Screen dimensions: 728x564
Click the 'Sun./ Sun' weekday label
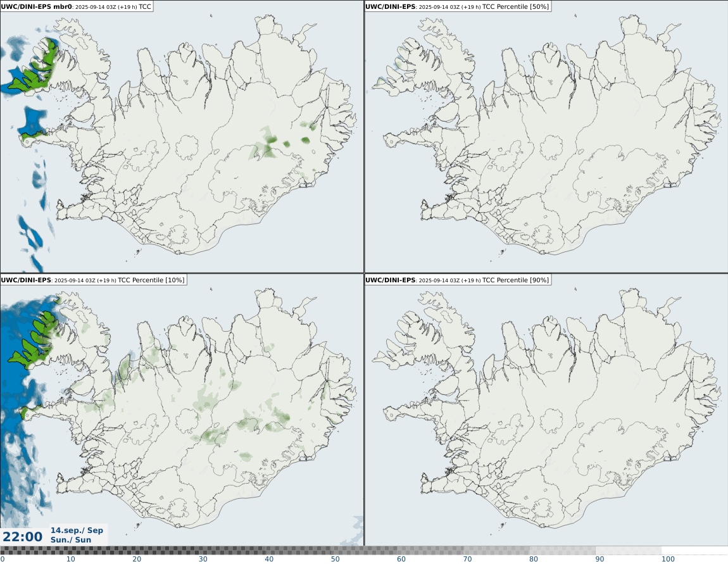click(70, 540)
